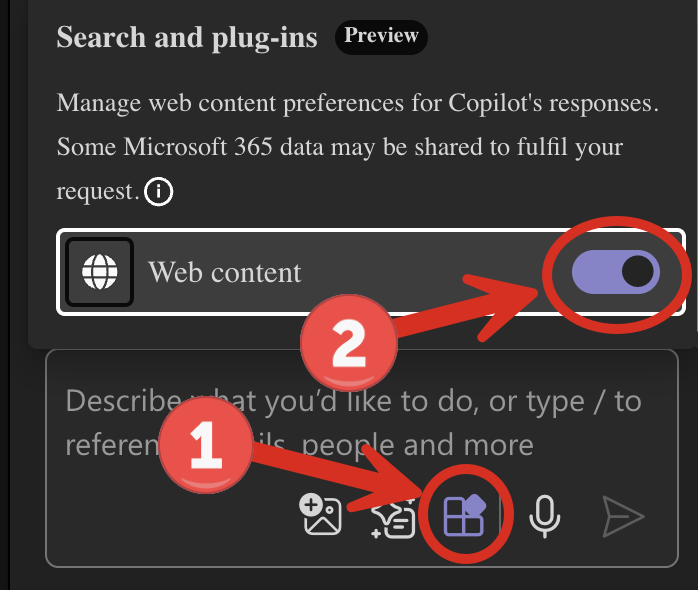This screenshot has width=698, height=590.
Task: Click the globe icon beside Web content
Action: (x=100, y=271)
